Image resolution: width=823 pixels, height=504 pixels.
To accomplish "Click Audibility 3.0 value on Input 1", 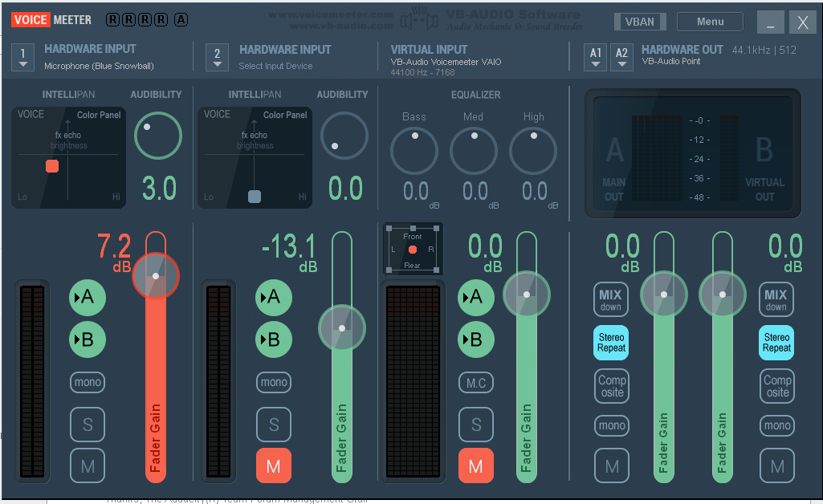I will click(x=159, y=189).
